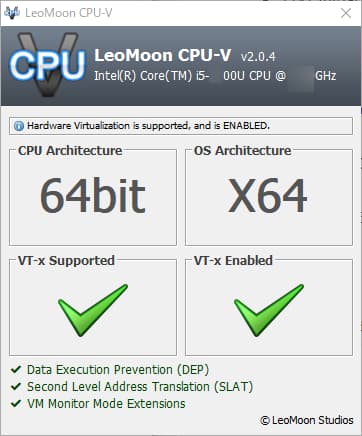
Task: Click the checkmark beside Data Execution Prevention
Action: pos(16,369)
